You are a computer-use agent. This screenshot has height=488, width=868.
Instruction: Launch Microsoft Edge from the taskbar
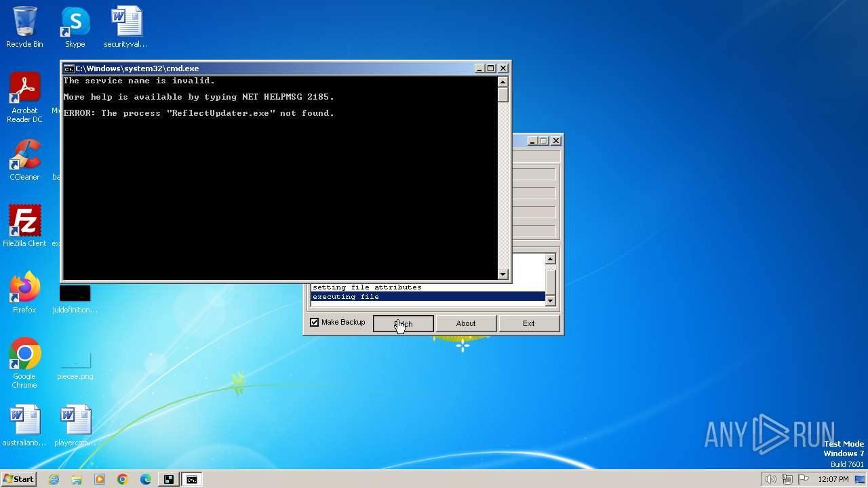point(146,479)
